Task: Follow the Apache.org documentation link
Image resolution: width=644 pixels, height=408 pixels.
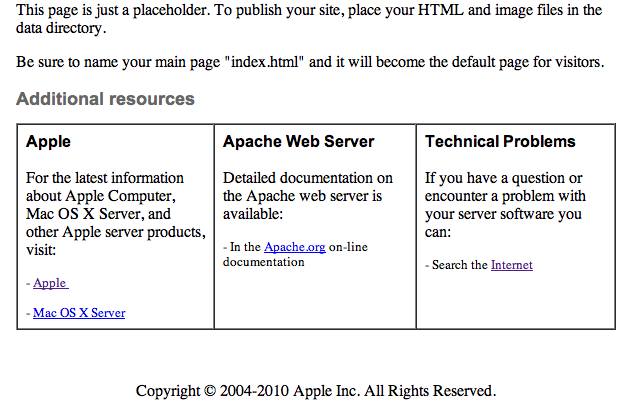Action: pos(294,247)
